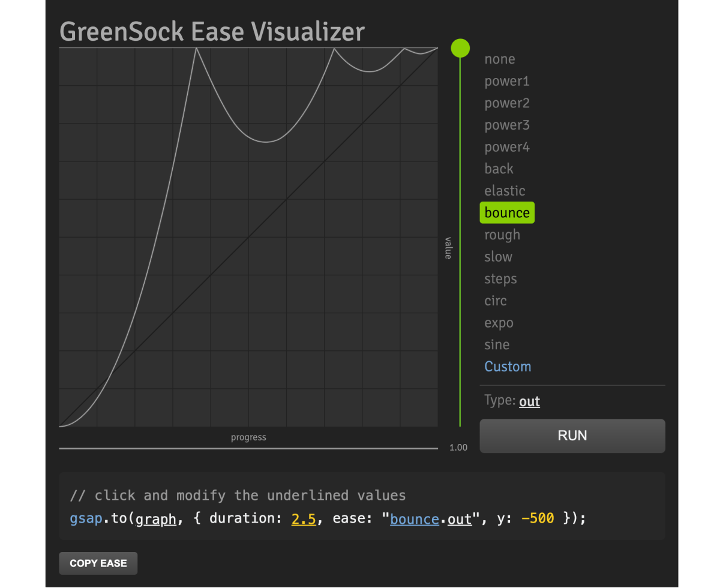720x588 pixels.
Task: Click the green value slider handle
Action: click(x=460, y=47)
